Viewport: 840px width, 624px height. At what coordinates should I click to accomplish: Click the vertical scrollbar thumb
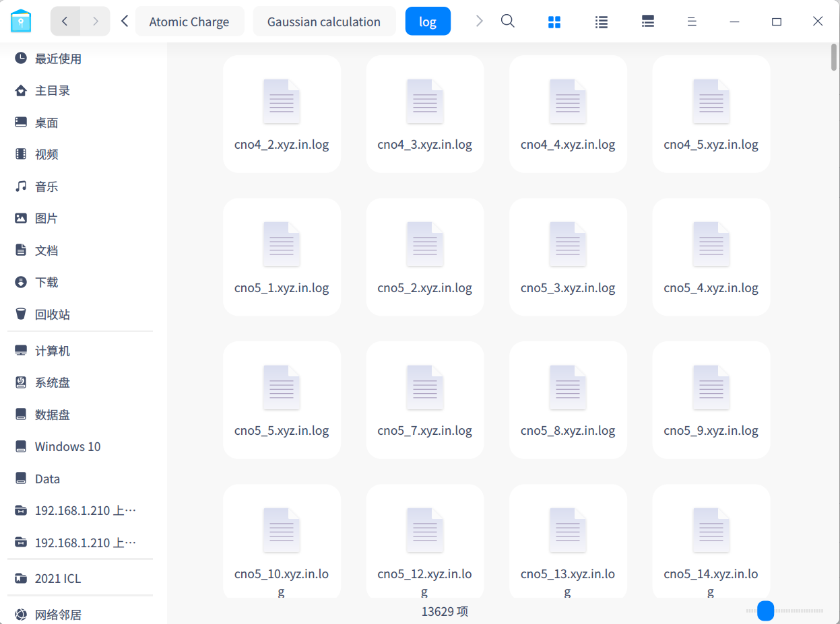click(x=834, y=58)
